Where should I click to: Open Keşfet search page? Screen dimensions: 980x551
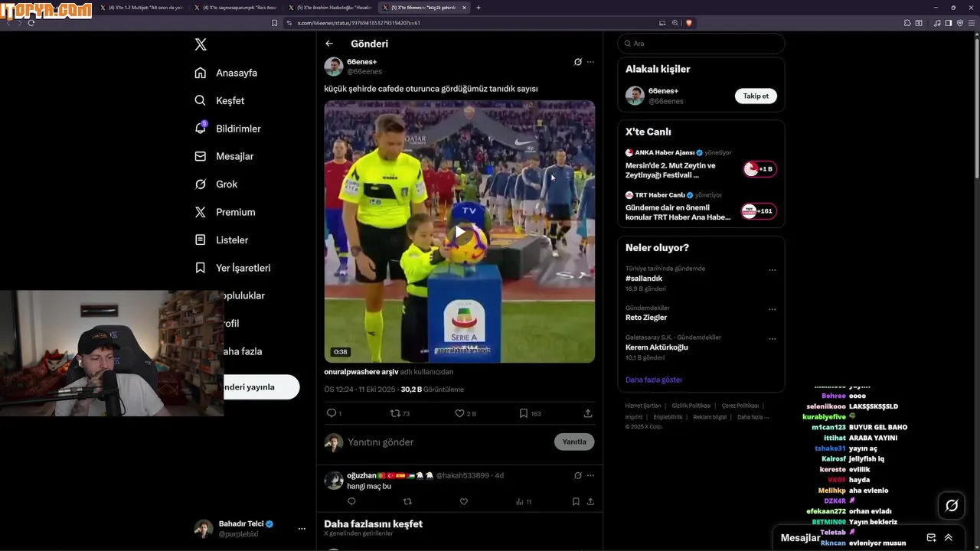[220, 100]
